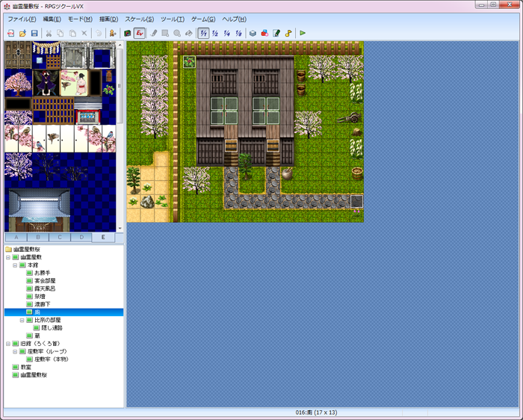Pick the winged dark-robed character tile
The image size is (523, 420).
pos(46,84)
